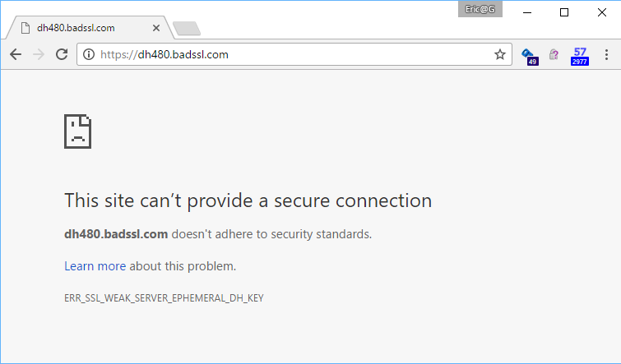The width and height of the screenshot is (621, 364).
Task: Open the Chrome three-dot menu
Action: click(606, 55)
